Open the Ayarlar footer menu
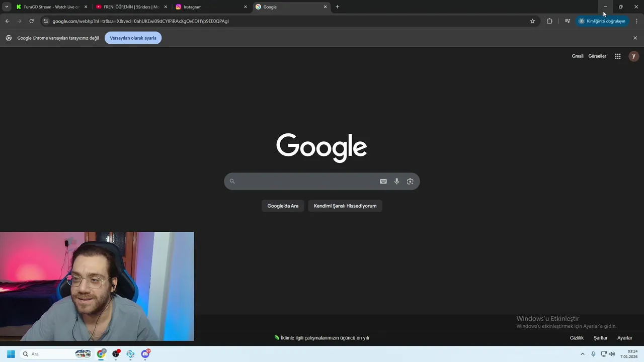 point(625,338)
